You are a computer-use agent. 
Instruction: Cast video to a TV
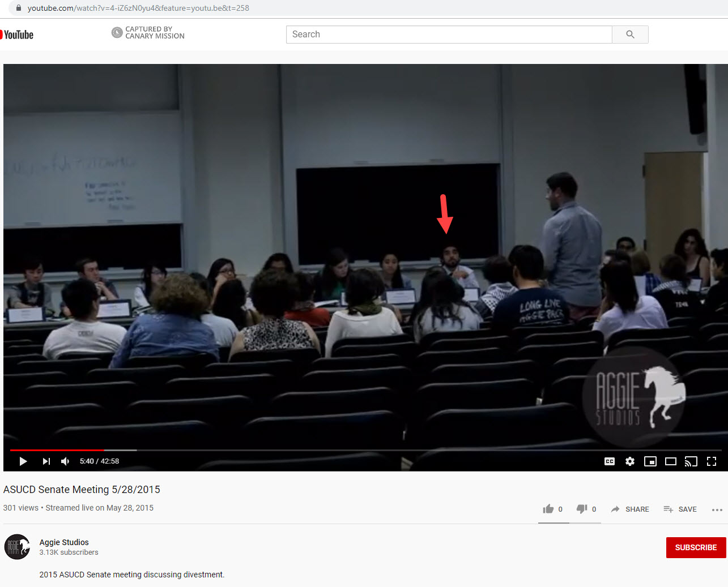(x=691, y=461)
